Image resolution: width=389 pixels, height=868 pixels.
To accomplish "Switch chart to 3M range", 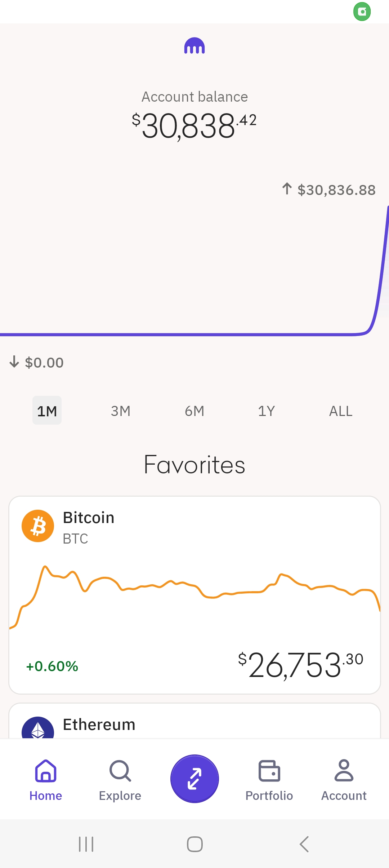I will pos(121,411).
